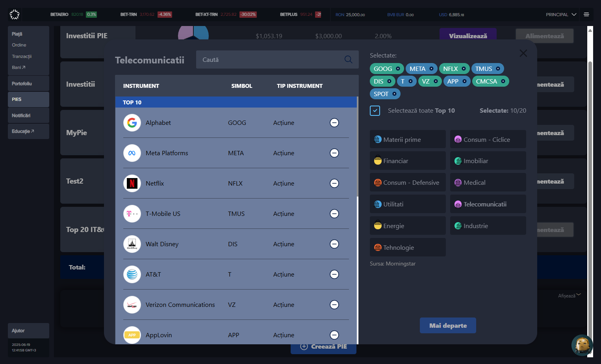The image size is (601, 364).
Task: Open the Energie sector
Action: pos(408,226)
